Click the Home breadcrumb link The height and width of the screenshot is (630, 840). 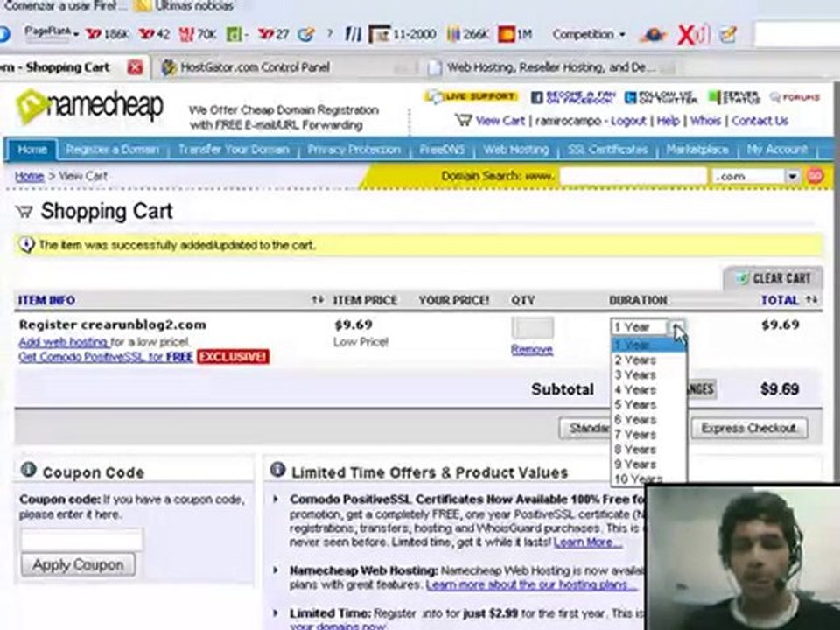point(29,176)
